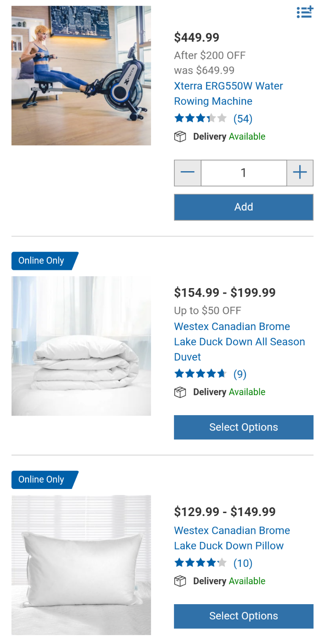The image size is (325, 644).
Task: Click the rowing machine star rating
Action: [200, 118]
